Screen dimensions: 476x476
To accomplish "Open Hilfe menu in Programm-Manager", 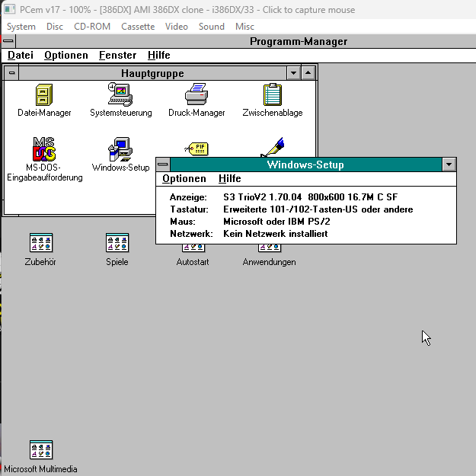I will pyautogui.click(x=158, y=56).
